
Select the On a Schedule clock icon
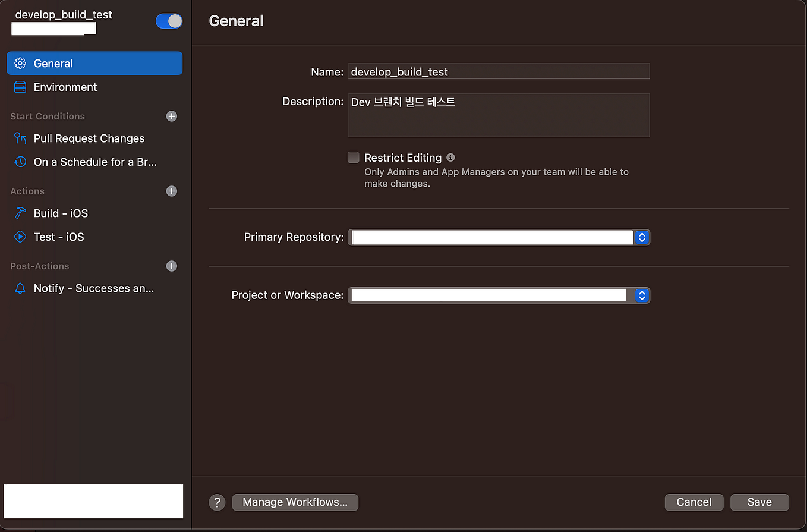[x=20, y=162]
